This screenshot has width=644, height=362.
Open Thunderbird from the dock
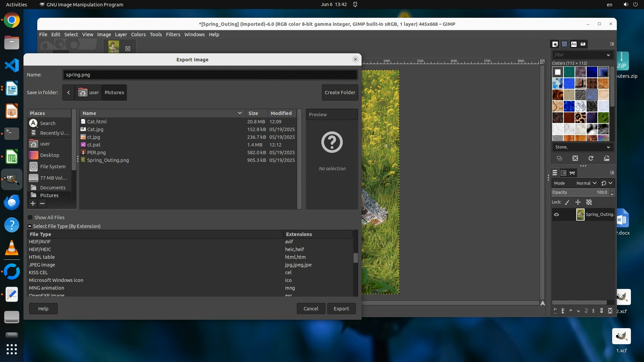[12, 202]
